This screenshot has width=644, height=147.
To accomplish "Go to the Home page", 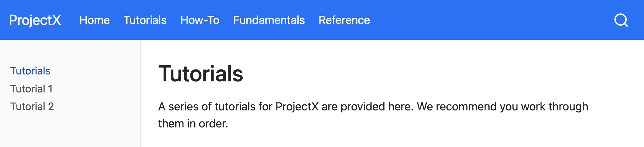I will [94, 20].
